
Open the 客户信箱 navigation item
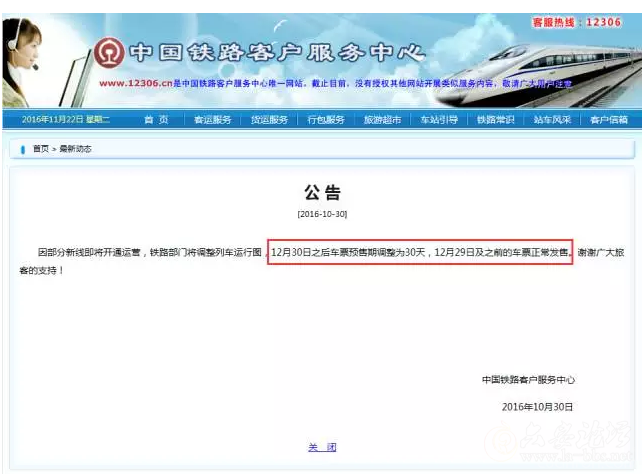(x=608, y=120)
